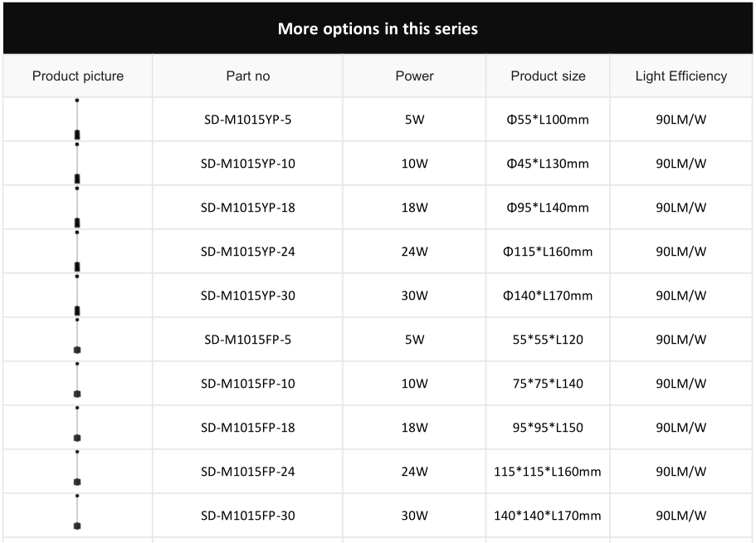Click the SD-M1015YP-18 product thumbnail
This screenshot has width=756, height=543.
tap(77, 207)
